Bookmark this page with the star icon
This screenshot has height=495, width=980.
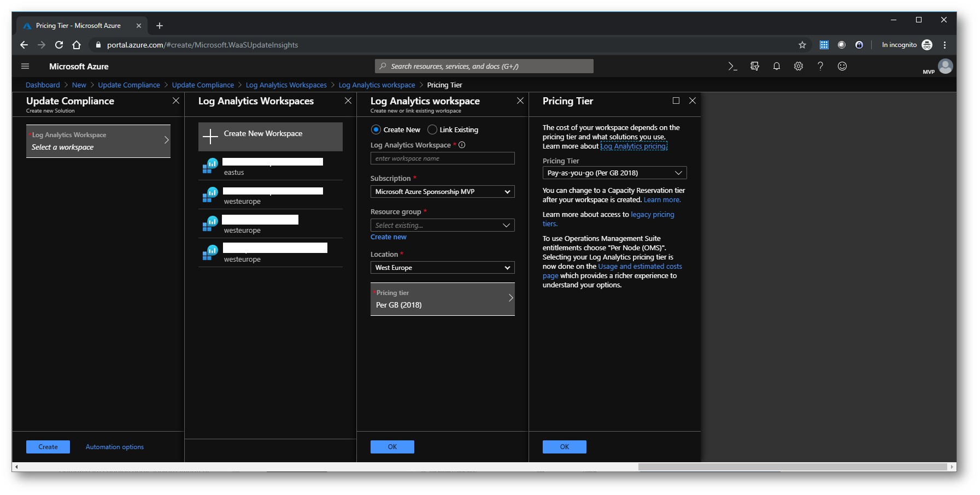pos(802,45)
